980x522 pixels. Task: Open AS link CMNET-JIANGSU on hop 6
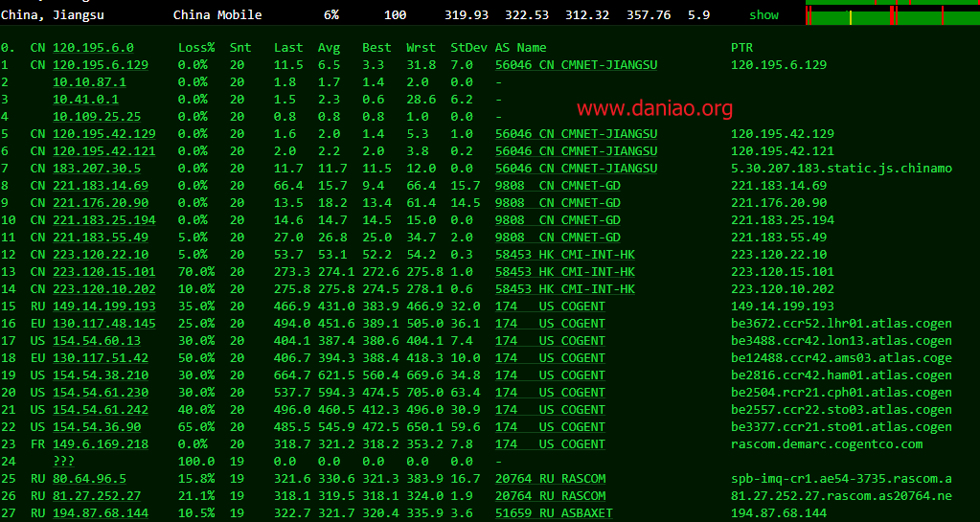pyautogui.click(x=577, y=151)
